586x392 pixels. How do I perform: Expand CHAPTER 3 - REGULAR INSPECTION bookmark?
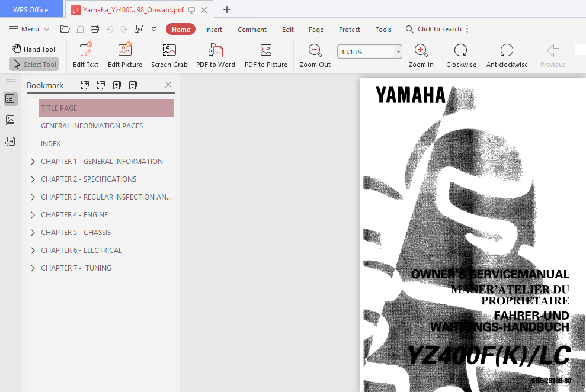(x=33, y=197)
